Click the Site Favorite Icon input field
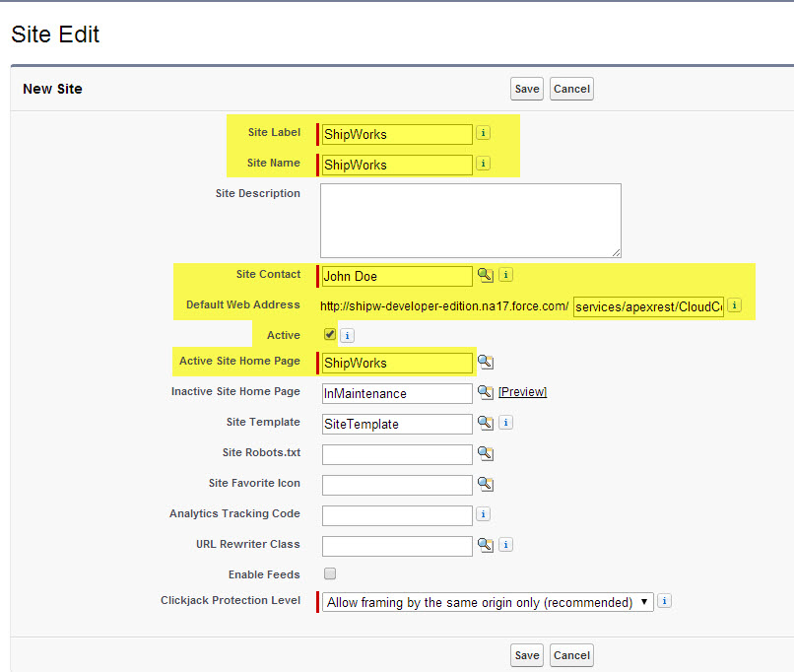This screenshot has width=794, height=672. point(397,485)
